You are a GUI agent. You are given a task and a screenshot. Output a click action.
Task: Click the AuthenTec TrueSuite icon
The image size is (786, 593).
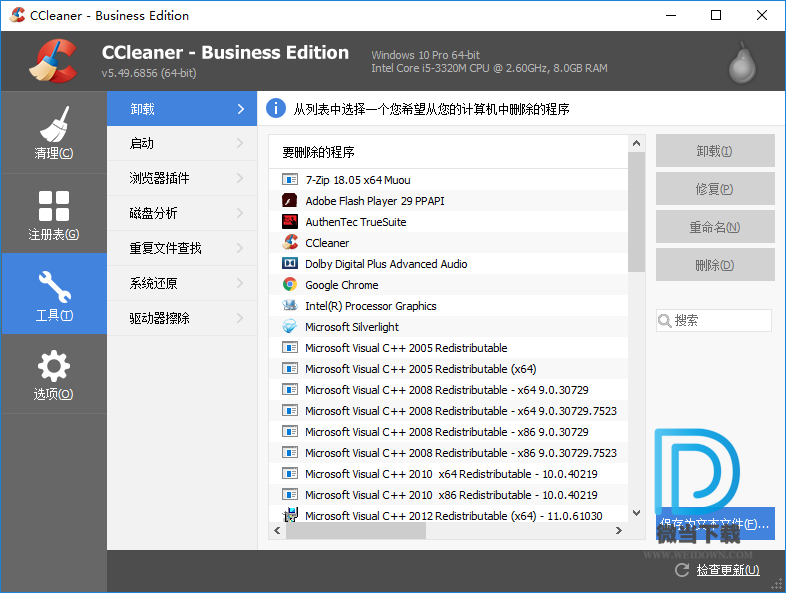coord(290,222)
